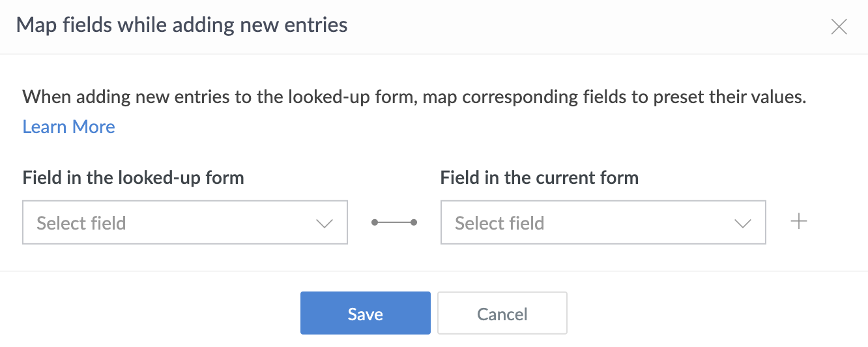This screenshot has width=868, height=347.
Task: Open the Learn More link
Action: coord(68,127)
